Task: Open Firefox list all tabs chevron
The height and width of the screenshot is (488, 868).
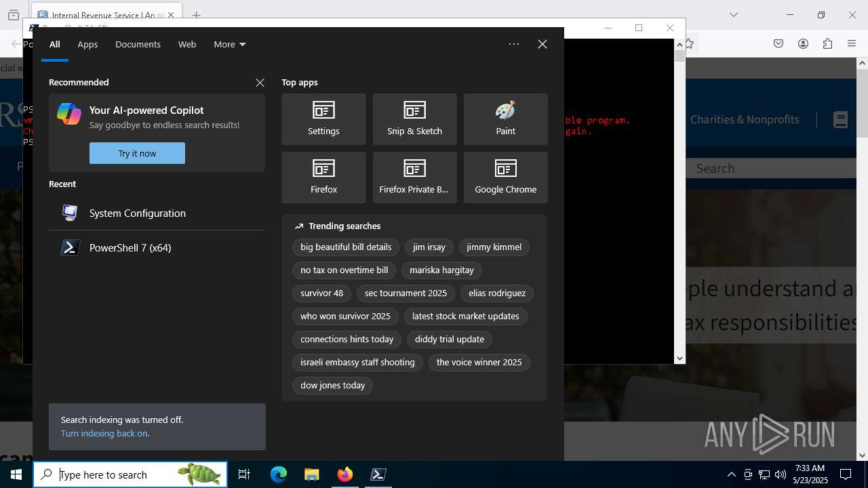Action: pos(733,15)
